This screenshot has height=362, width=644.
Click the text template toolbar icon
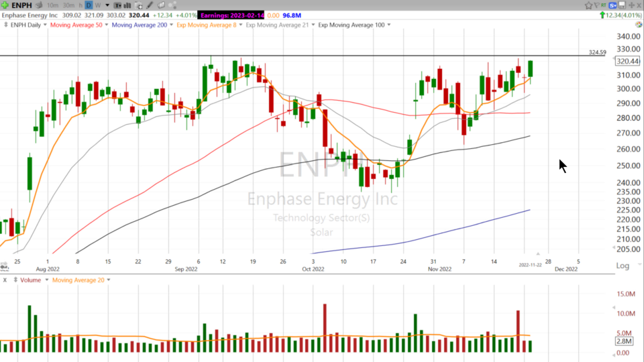pyautogui.click(x=117, y=5)
